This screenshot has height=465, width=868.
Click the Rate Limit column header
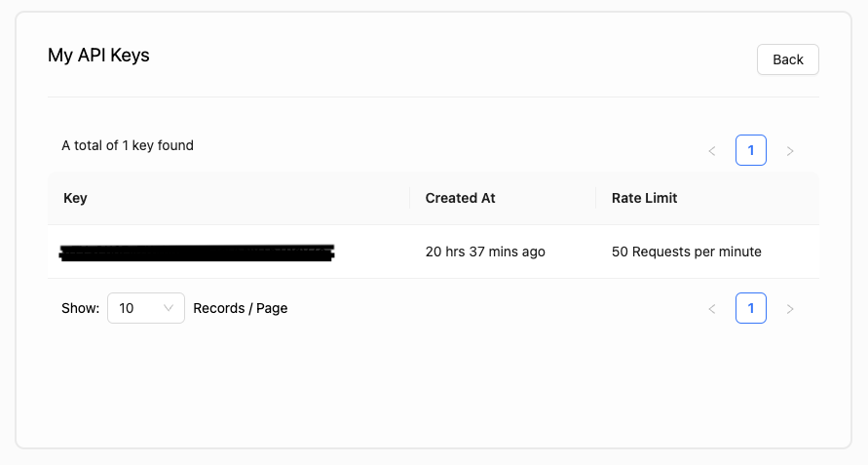[644, 198]
